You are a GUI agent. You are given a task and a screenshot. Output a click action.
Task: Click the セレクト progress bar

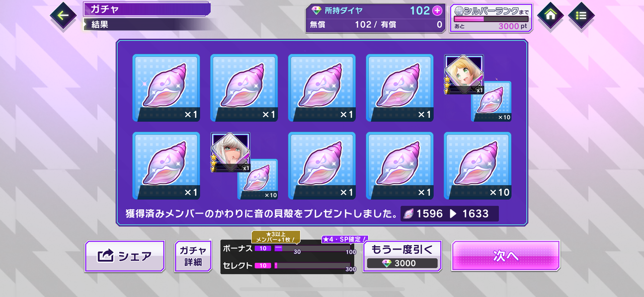[312, 265]
